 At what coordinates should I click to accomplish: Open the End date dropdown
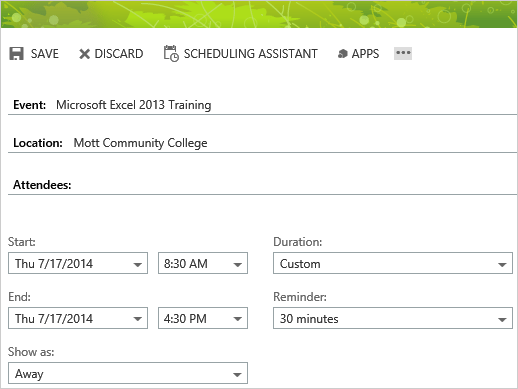[x=78, y=318]
